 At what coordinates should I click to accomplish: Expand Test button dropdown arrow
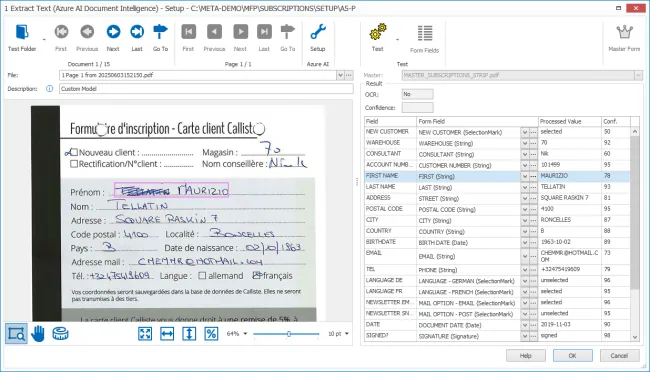click(x=397, y=40)
